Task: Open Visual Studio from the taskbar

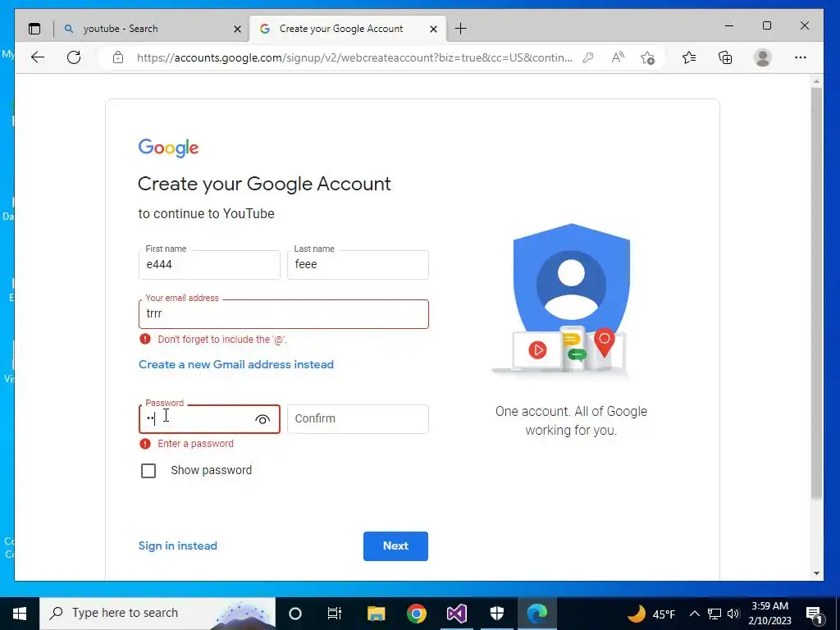Action: click(456, 614)
